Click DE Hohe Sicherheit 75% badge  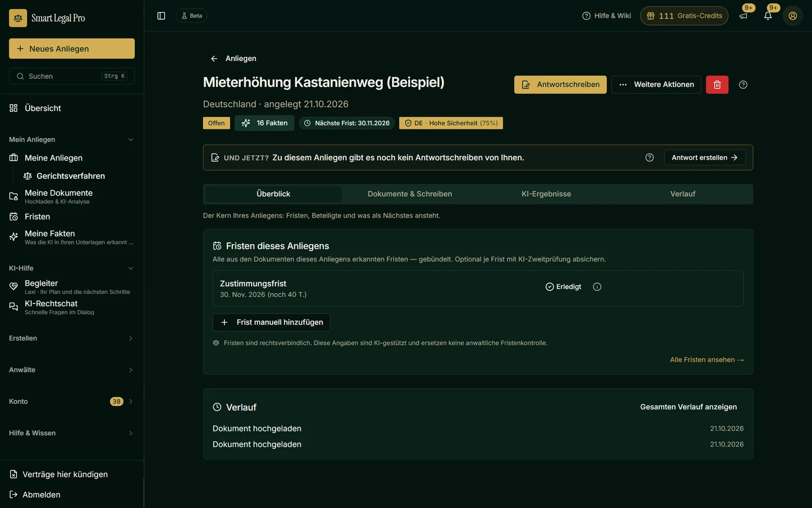pos(451,123)
